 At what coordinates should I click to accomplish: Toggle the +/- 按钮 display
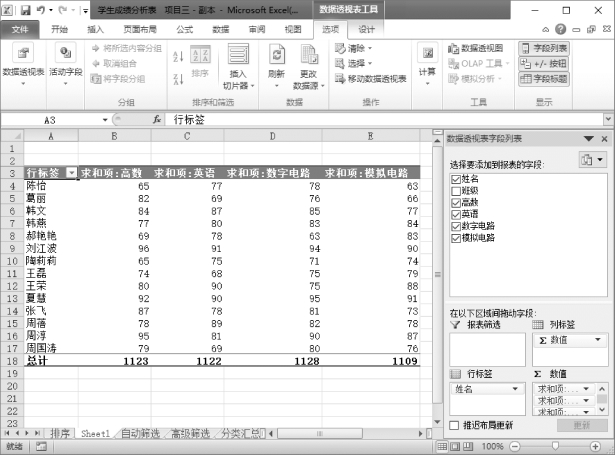pyautogui.click(x=544, y=64)
